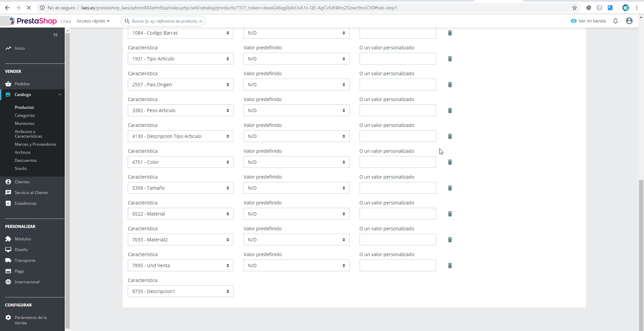Open the Acceso rápido dropdown
Screen dimensions: 644x331
coord(93,21)
